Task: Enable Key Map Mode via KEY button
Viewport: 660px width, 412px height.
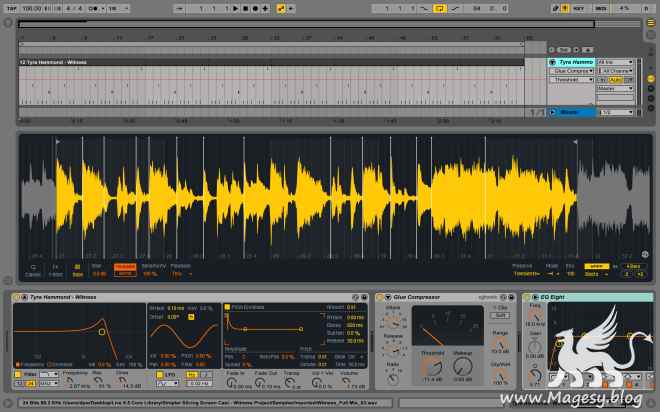Action: point(579,8)
